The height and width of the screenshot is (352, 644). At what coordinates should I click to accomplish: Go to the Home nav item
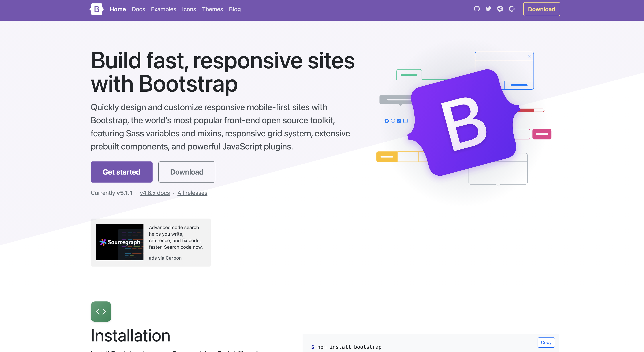tap(118, 9)
